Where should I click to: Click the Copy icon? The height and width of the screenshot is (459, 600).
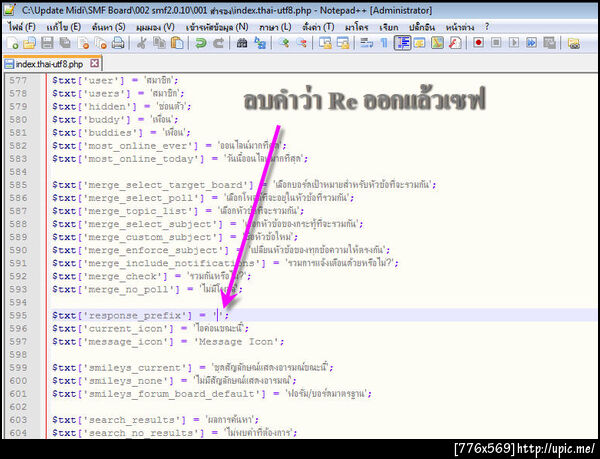pyautogui.click(x=159, y=43)
